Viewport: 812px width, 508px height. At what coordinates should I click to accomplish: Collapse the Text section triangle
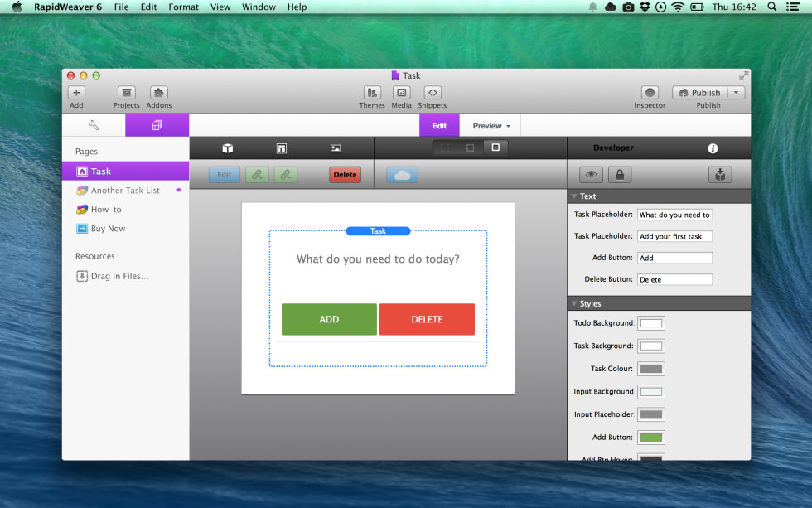coord(573,196)
